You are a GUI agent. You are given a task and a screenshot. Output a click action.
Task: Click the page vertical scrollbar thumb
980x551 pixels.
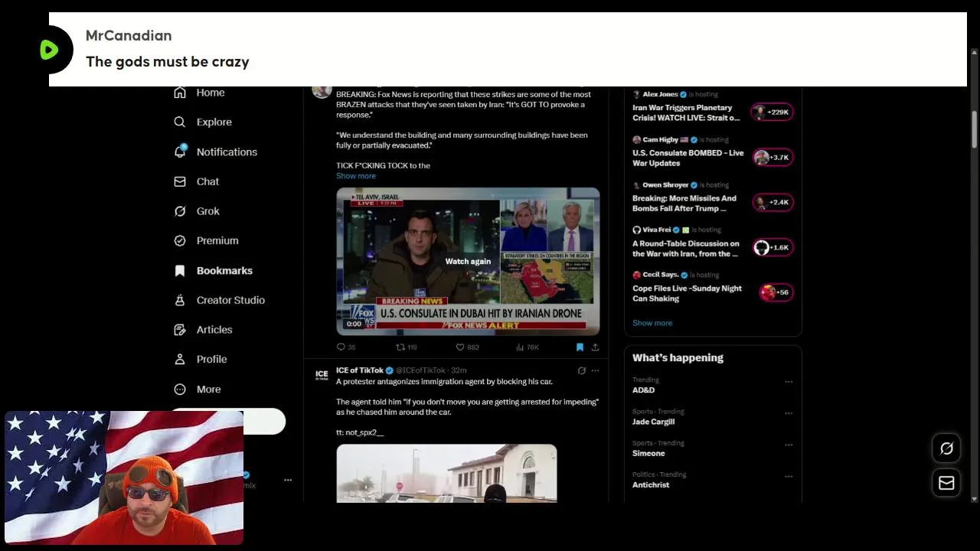click(974, 130)
